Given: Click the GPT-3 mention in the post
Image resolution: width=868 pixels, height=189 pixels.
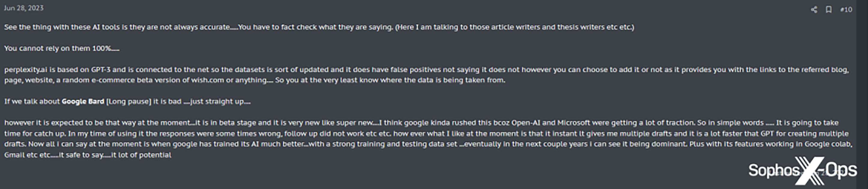Looking at the screenshot, I should [101, 70].
